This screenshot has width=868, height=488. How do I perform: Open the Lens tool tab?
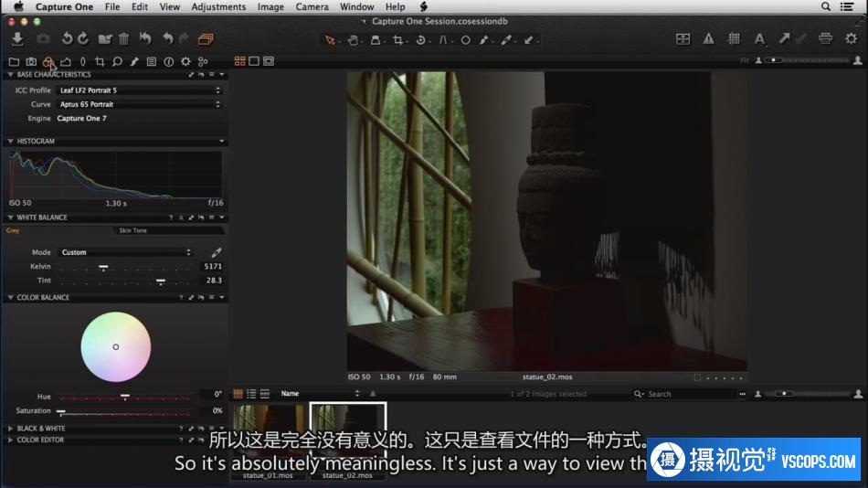coord(83,61)
